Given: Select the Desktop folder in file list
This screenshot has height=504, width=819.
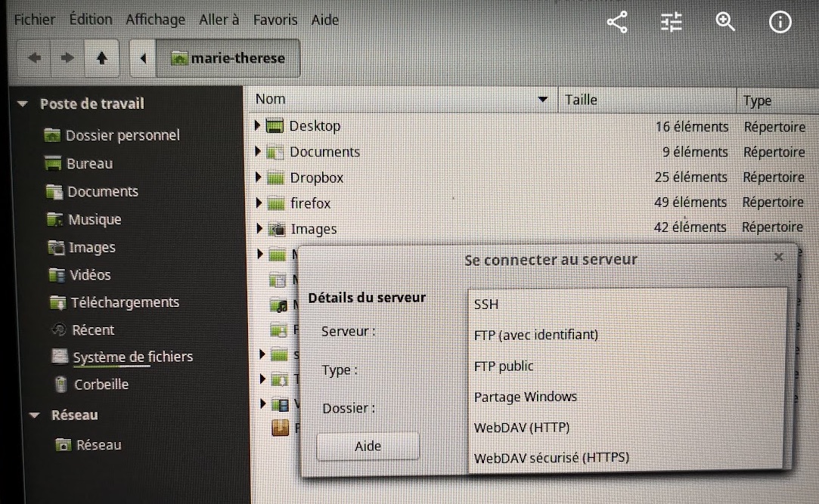Looking at the screenshot, I should [x=315, y=126].
